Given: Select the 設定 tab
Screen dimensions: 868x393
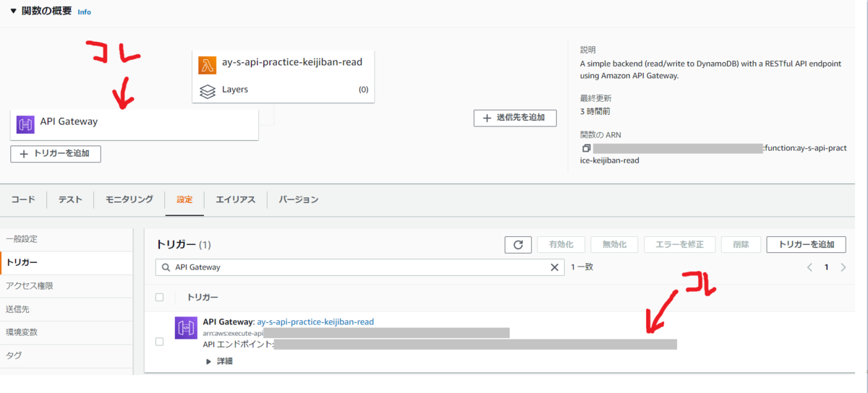Looking at the screenshot, I should pyautogui.click(x=184, y=199).
